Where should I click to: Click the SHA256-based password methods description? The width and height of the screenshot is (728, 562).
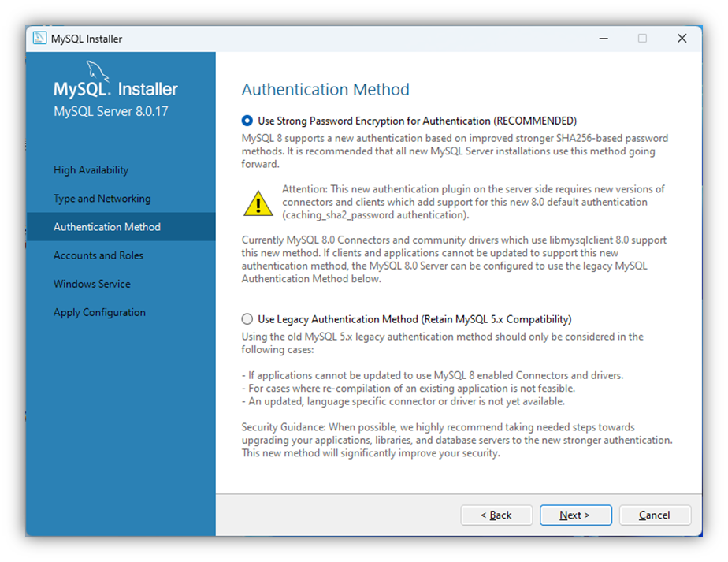click(455, 151)
